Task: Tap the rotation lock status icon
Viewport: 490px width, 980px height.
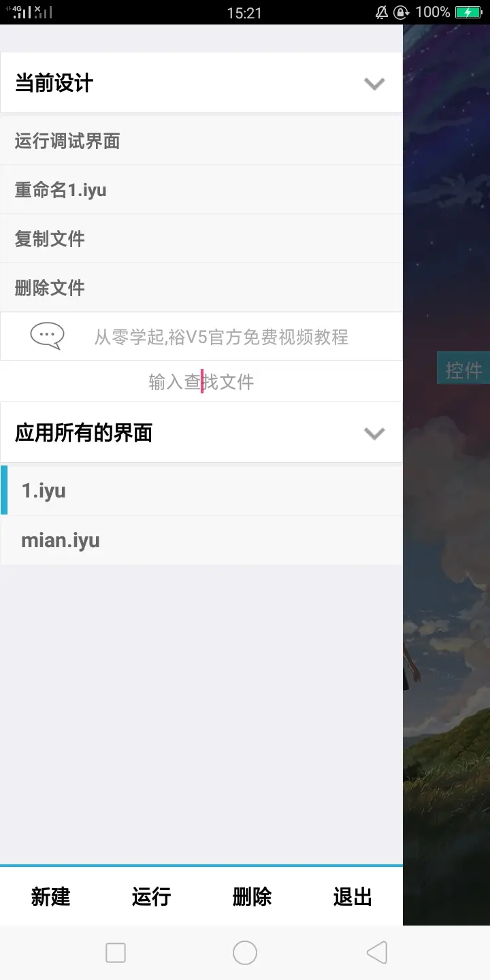Action: tap(402, 12)
